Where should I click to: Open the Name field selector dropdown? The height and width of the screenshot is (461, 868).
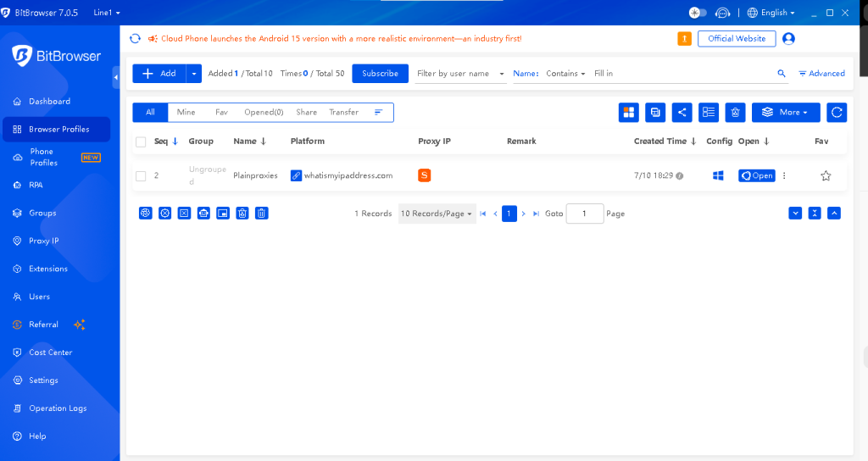pyautogui.click(x=526, y=74)
